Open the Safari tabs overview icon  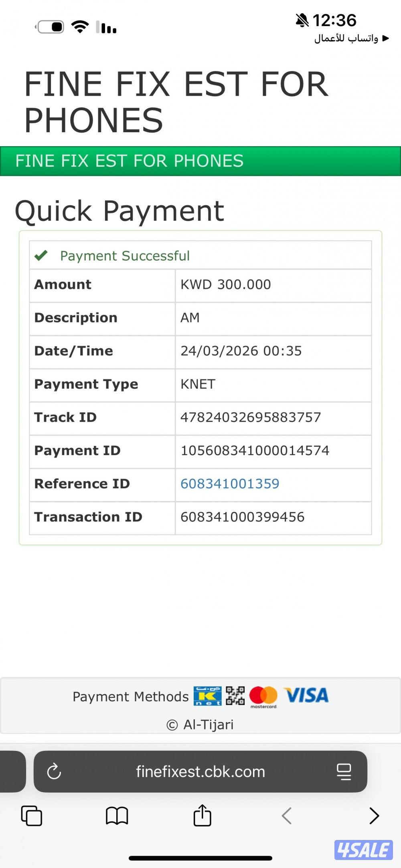tap(31, 816)
